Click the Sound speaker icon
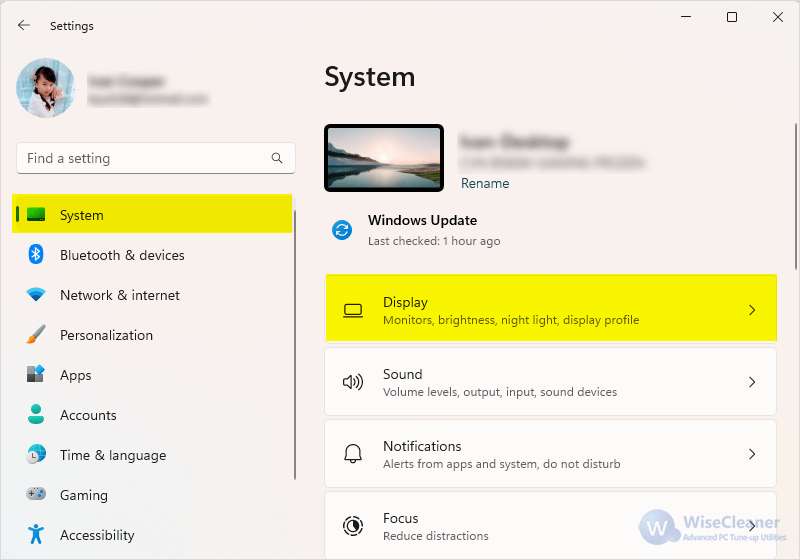Image resolution: width=800 pixels, height=560 pixels. [353, 381]
